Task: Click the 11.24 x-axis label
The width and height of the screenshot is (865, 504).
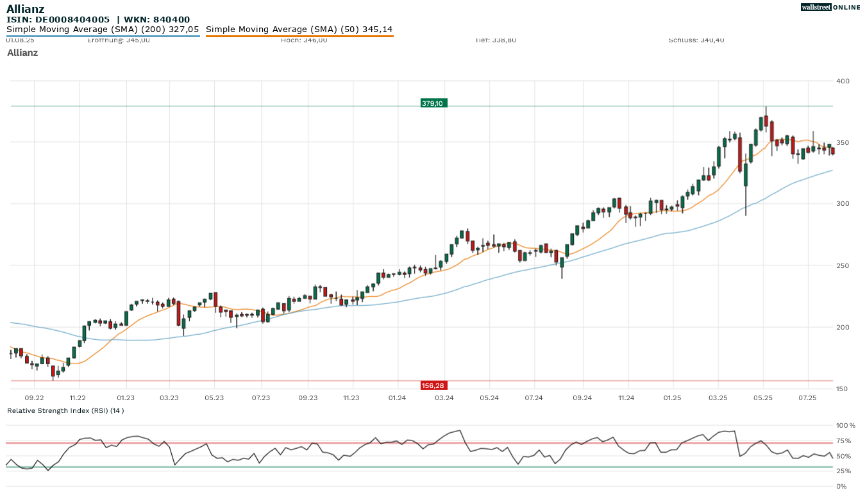Action: tap(626, 398)
